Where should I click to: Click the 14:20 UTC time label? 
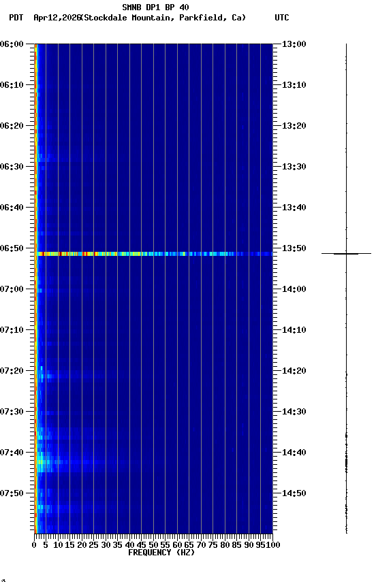pos(294,372)
